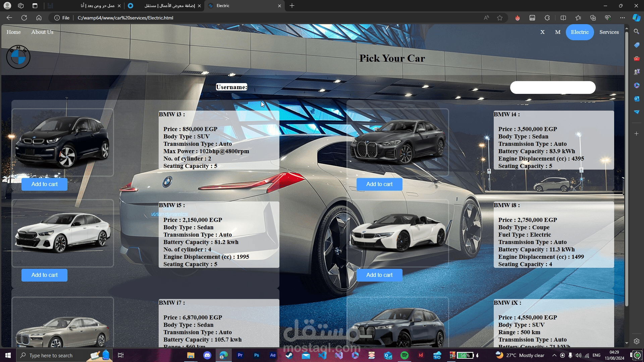Toggle Split screen icon in toolbar
This screenshot has height=362, width=644.
point(563,18)
